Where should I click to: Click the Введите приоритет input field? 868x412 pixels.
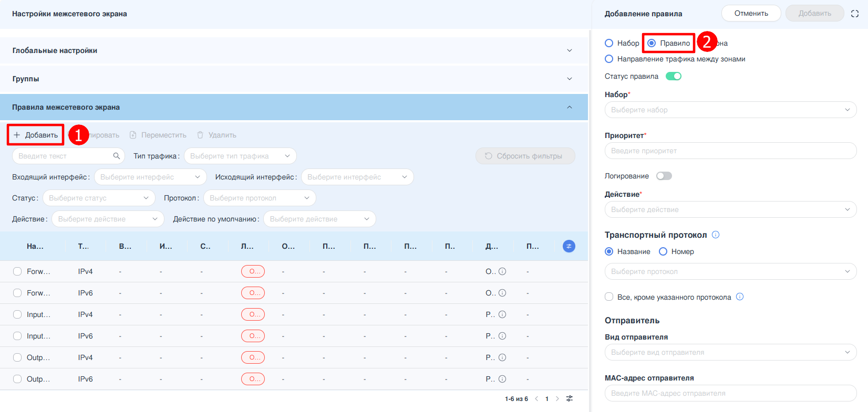click(x=730, y=151)
